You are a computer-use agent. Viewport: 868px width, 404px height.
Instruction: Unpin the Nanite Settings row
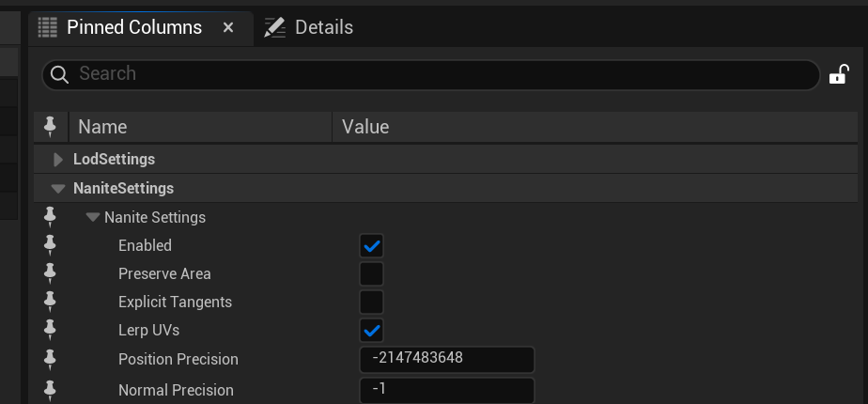[50, 217]
